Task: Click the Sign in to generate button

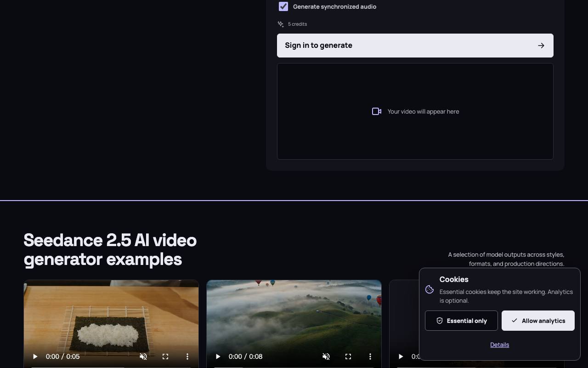Action: pyautogui.click(x=415, y=46)
